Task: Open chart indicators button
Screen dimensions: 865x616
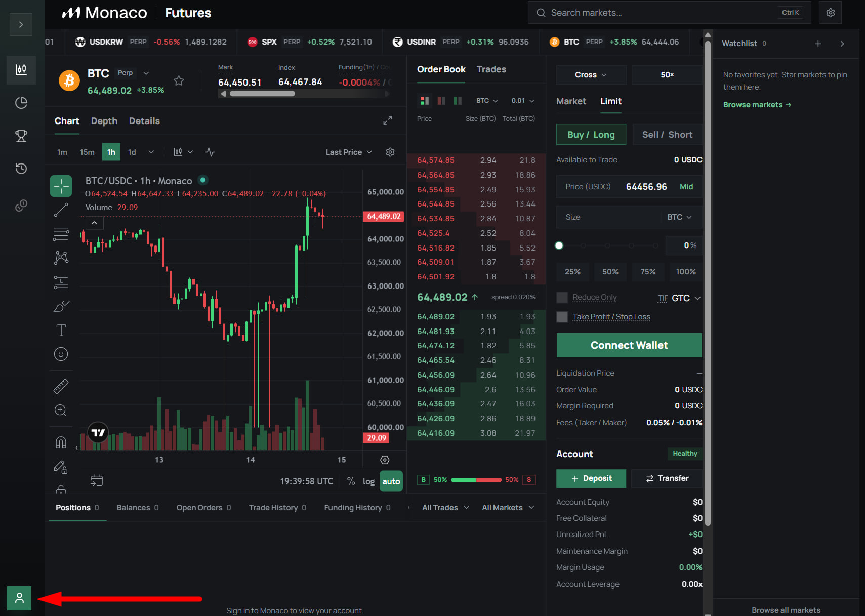Action: [x=210, y=152]
